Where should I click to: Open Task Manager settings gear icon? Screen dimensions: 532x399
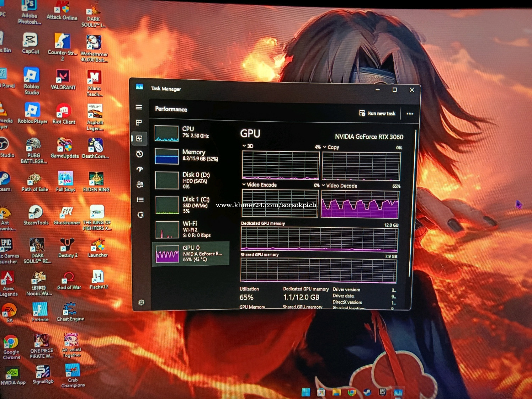[141, 302]
